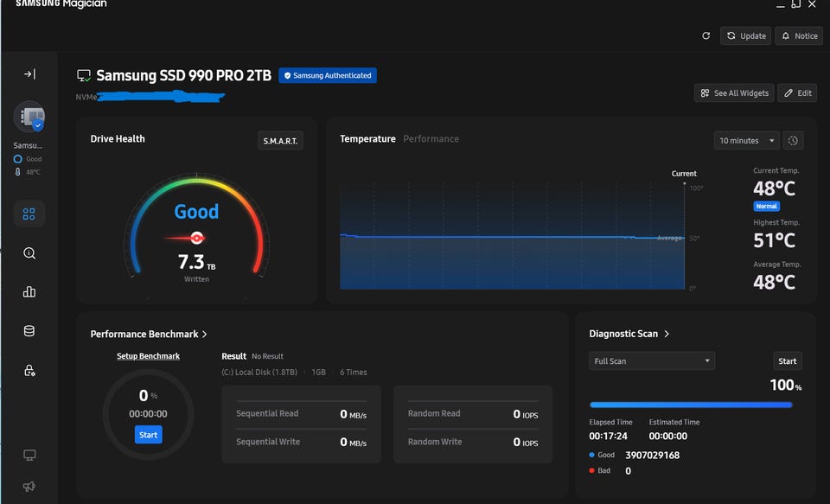Expand the collapsed sidebar with arrow icon
830x504 pixels.
(x=29, y=74)
